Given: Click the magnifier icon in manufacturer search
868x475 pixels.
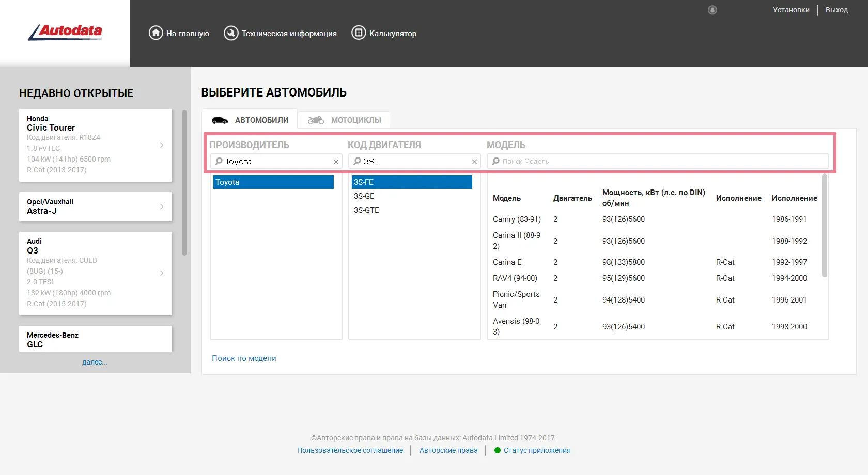Looking at the screenshot, I should tap(219, 161).
